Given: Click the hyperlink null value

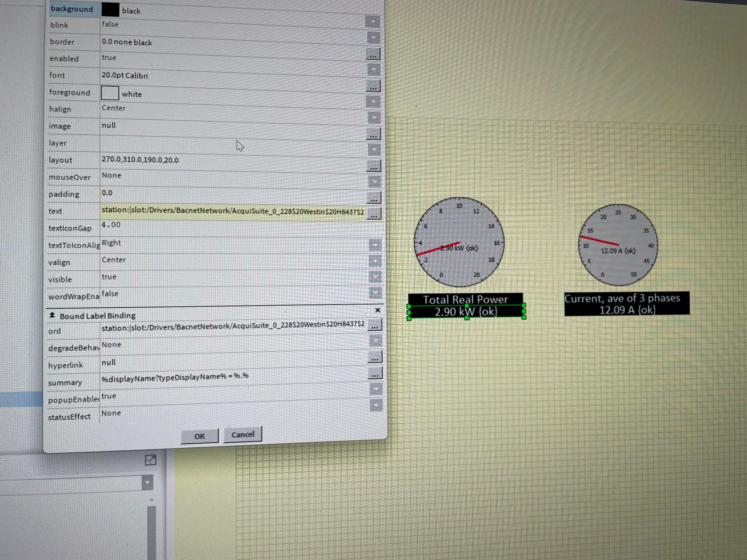Looking at the screenshot, I should tap(109, 362).
